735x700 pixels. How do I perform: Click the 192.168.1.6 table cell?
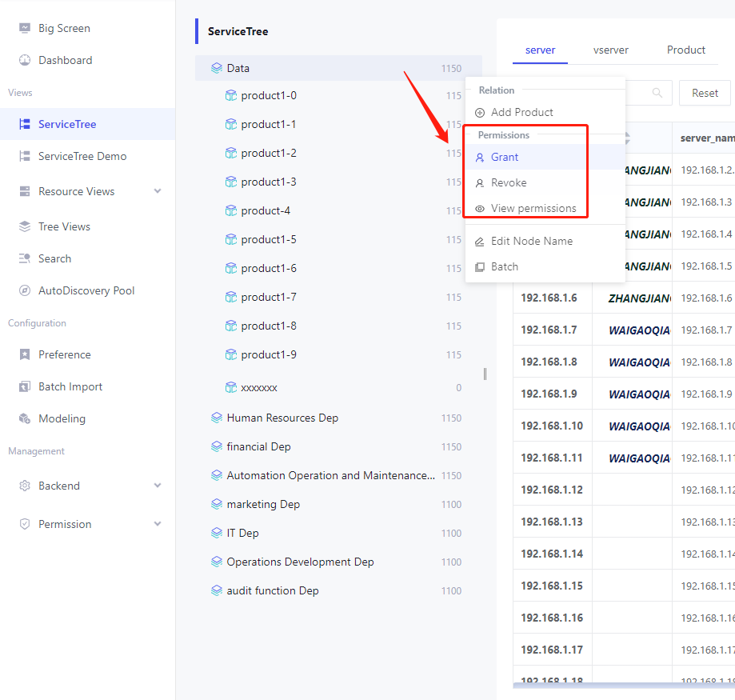553,298
